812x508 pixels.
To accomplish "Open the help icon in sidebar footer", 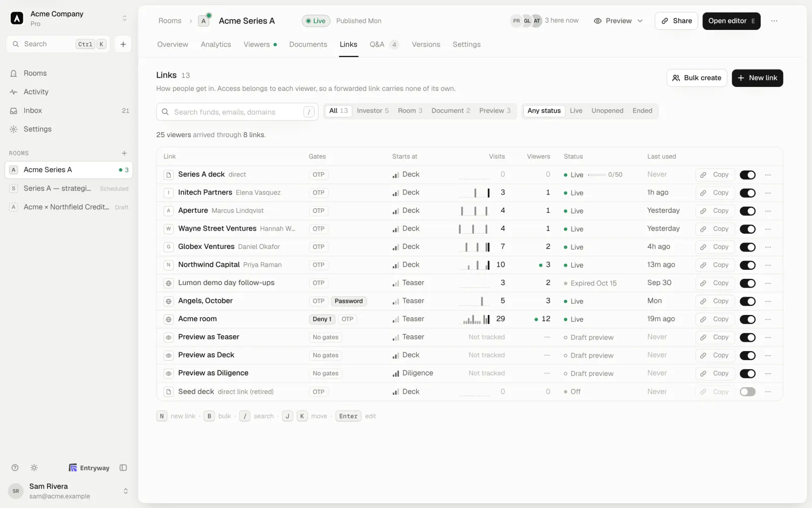I will pos(15,468).
